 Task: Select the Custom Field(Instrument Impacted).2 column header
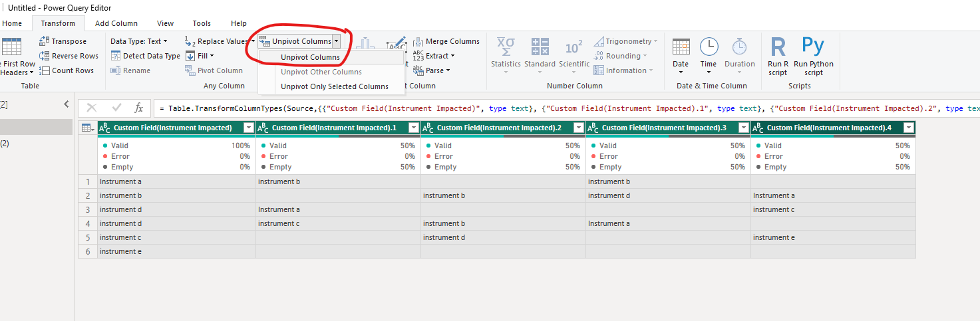[503, 128]
